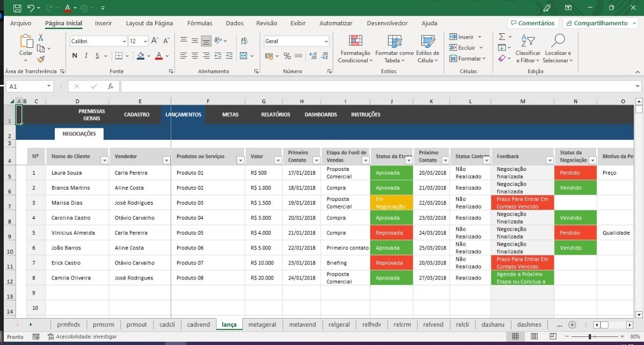This screenshot has width=644, height=345.
Task: Click the Comentários button
Action: pyautogui.click(x=532, y=23)
